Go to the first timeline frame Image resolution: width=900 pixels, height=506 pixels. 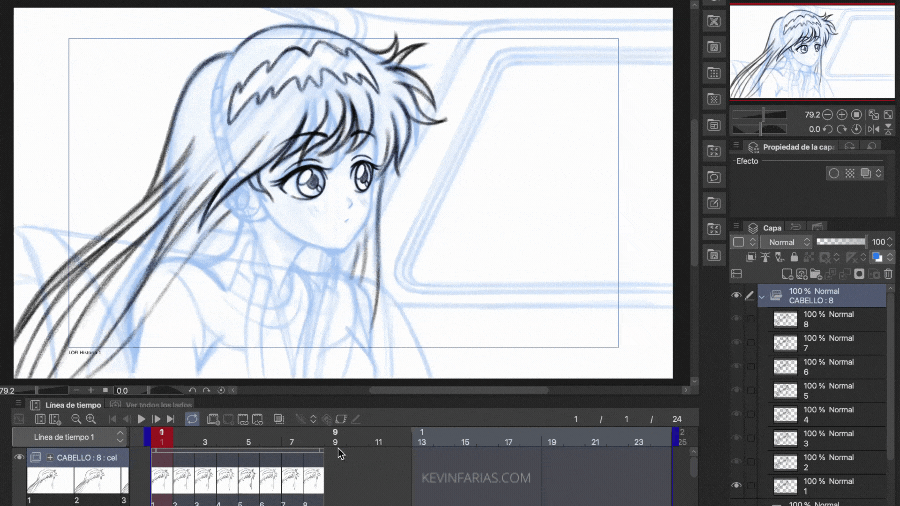(x=112, y=419)
